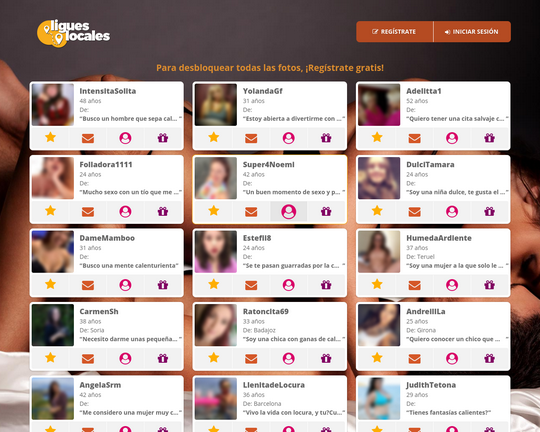Click the profile icon on AndreiiiLa's card
Image resolution: width=540 pixels, height=432 pixels.
click(452, 358)
